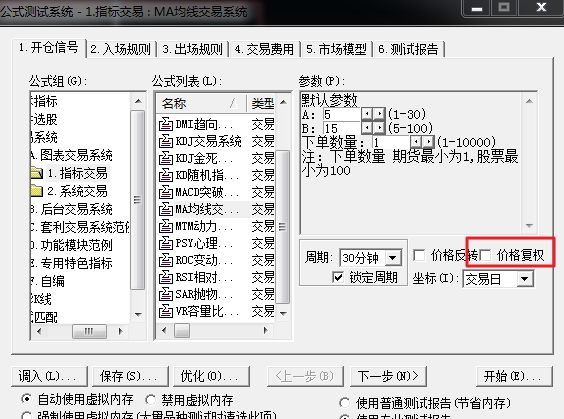The width and height of the screenshot is (564, 419).
Task: Click the MACD突破 formula icon
Action: point(165,192)
